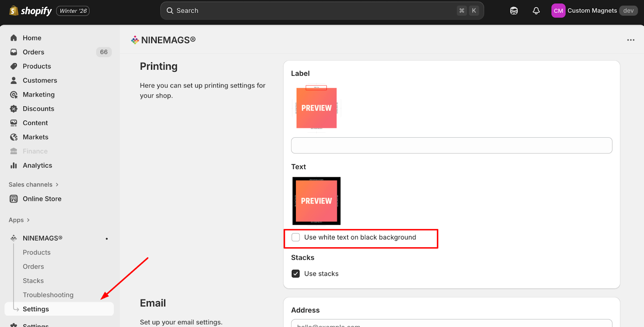
Task: Open the NINEMAGS® app in the sidebar
Action: [43, 238]
